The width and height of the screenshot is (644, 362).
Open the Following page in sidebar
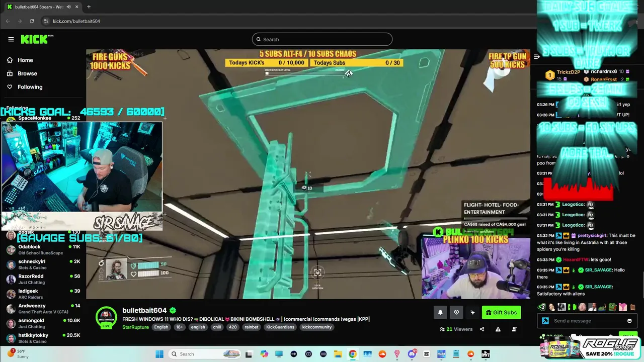tap(24, 87)
